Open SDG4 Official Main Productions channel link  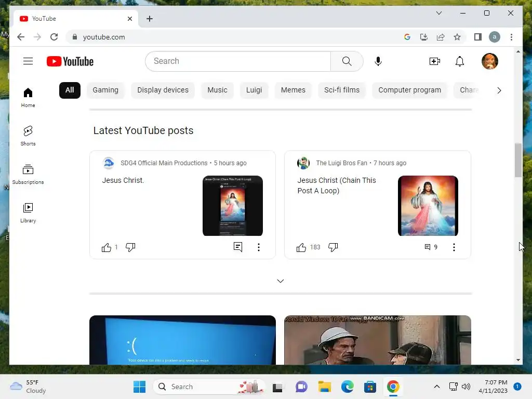pos(164,163)
